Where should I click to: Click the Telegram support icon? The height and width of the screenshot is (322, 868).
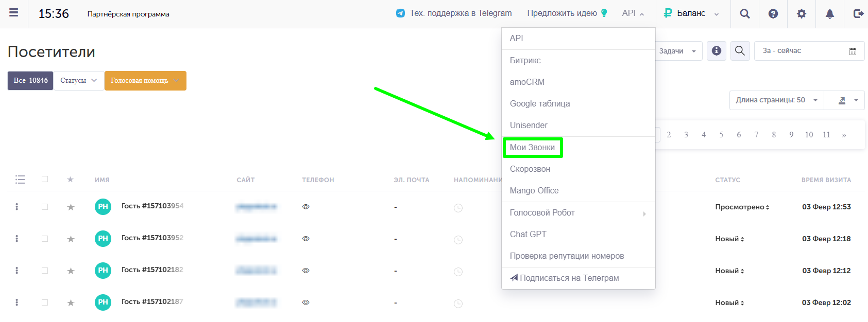(400, 13)
